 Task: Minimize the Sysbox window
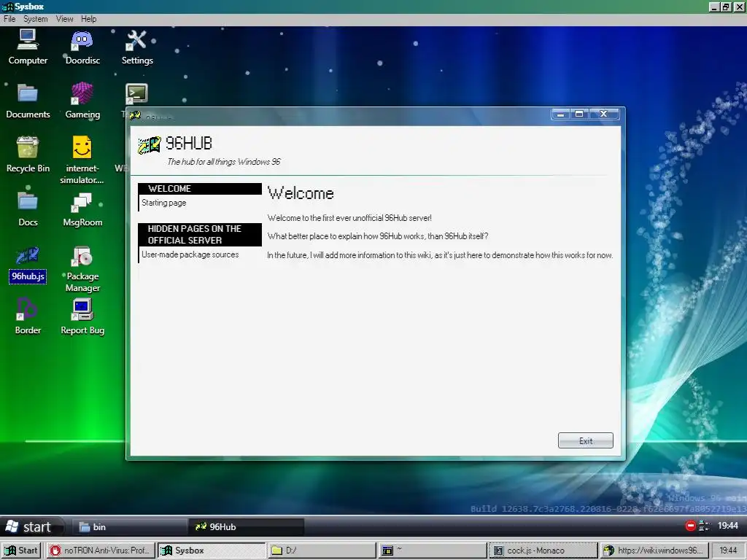click(x=714, y=7)
